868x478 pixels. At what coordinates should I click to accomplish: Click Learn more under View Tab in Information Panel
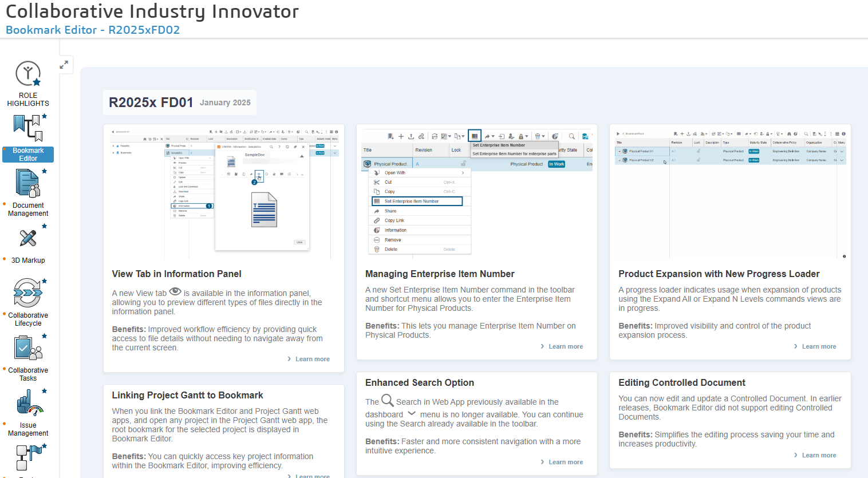pos(312,359)
